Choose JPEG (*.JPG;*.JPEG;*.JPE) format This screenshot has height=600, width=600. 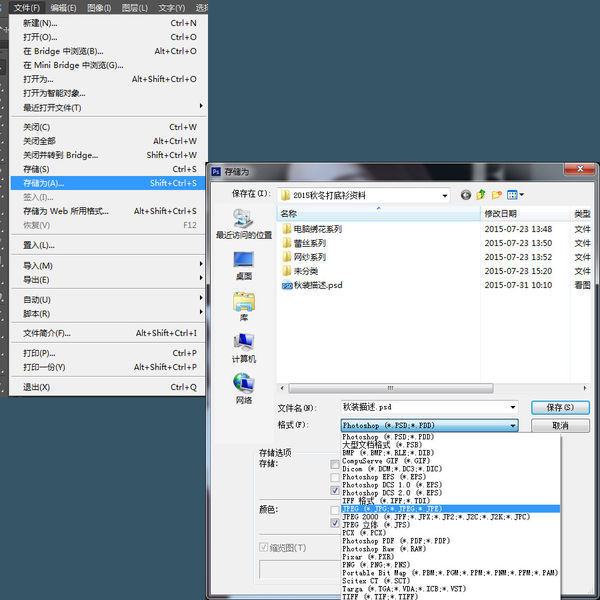(450, 509)
